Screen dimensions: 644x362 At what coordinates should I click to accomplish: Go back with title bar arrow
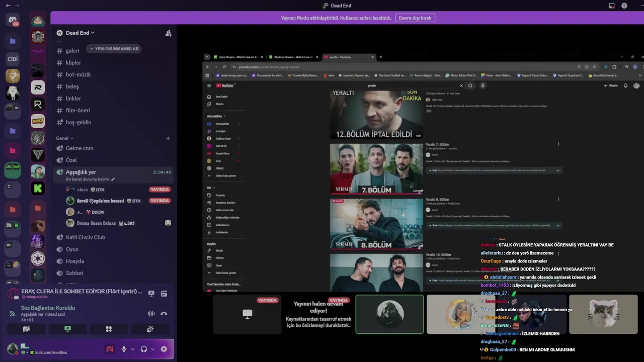8,6
